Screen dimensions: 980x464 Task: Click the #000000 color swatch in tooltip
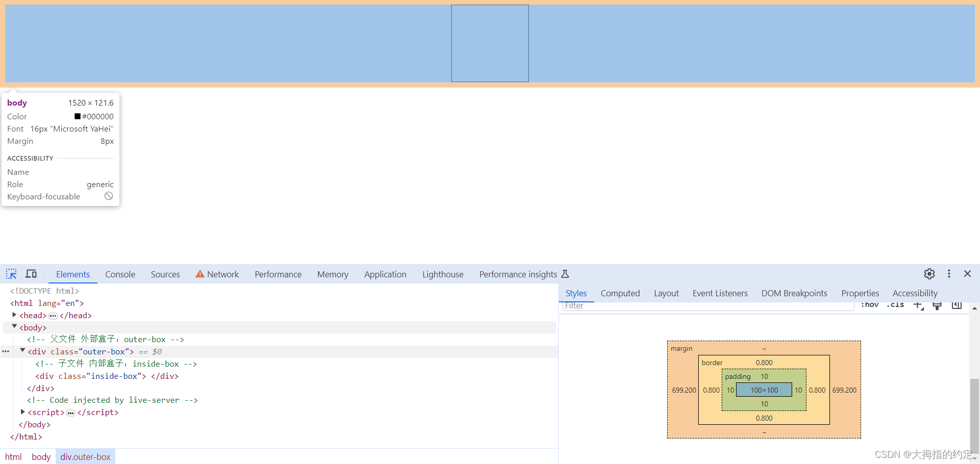(x=78, y=116)
